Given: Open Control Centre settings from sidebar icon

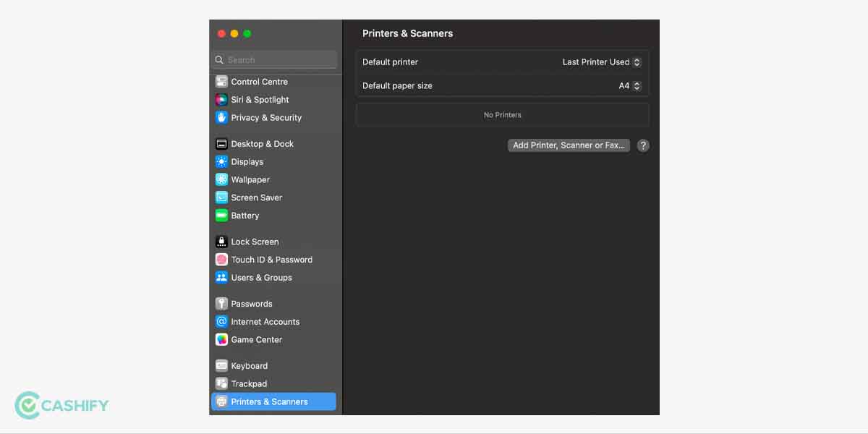Looking at the screenshot, I should tap(221, 81).
